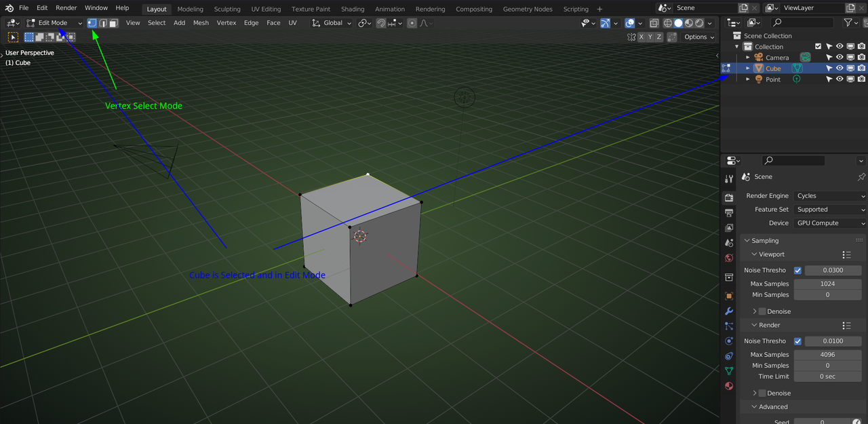Switch to the Shading workspace tab
This screenshot has height=424, width=868.
coord(352,9)
